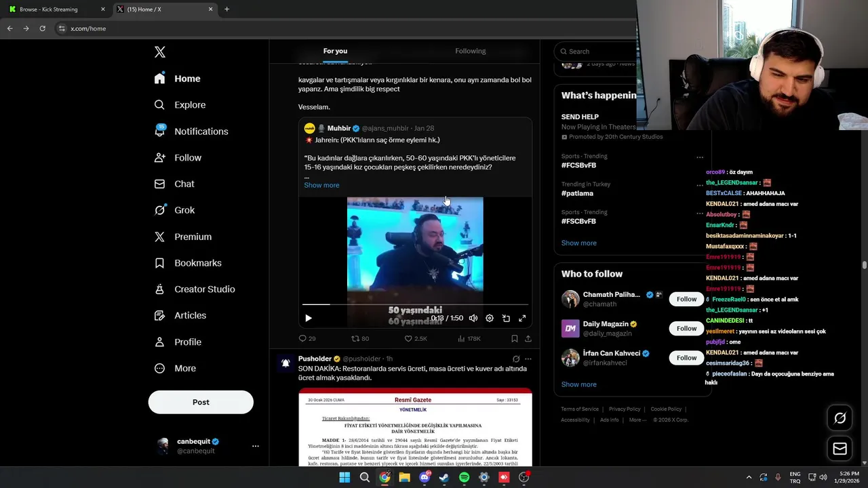
Task: Open the SEND HELP promoted trend
Action: tap(580, 117)
